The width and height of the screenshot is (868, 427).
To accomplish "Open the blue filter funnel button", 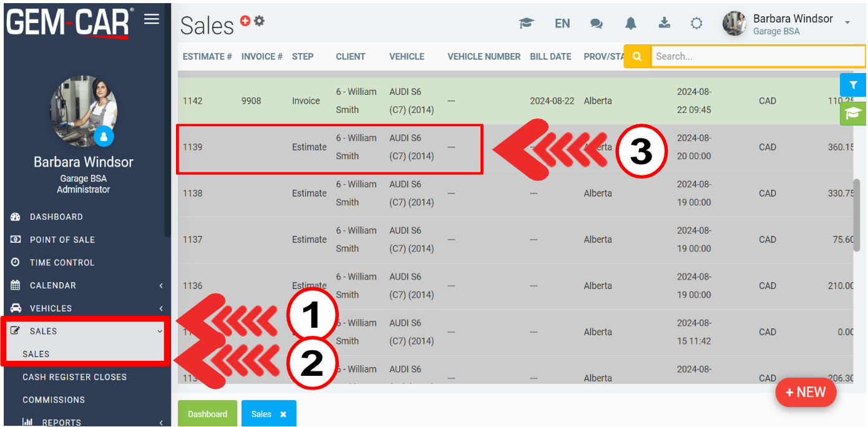I will (853, 85).
